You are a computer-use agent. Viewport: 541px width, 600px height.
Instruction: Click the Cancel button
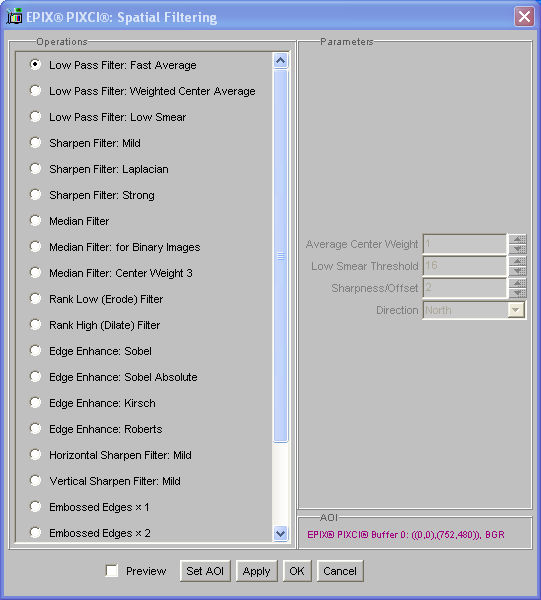pos(340,571)
